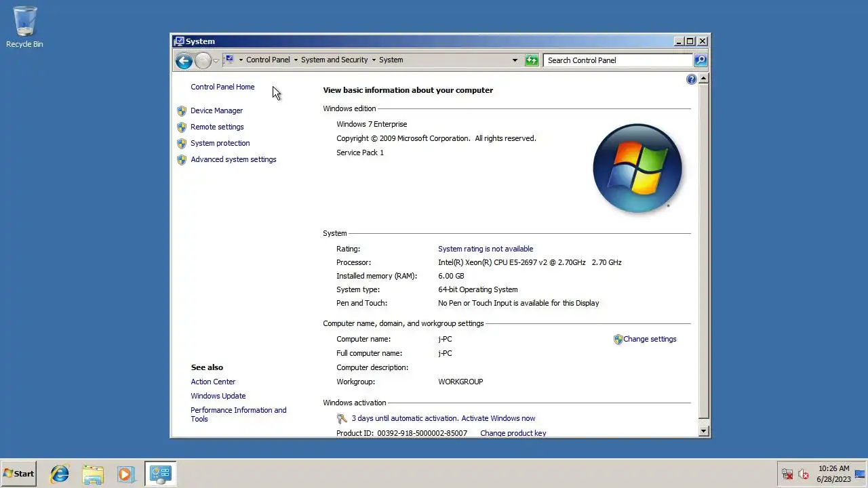Open Control Panel Home link
The height and width of the screenshot is (488, 868).
tap(222, 87)
